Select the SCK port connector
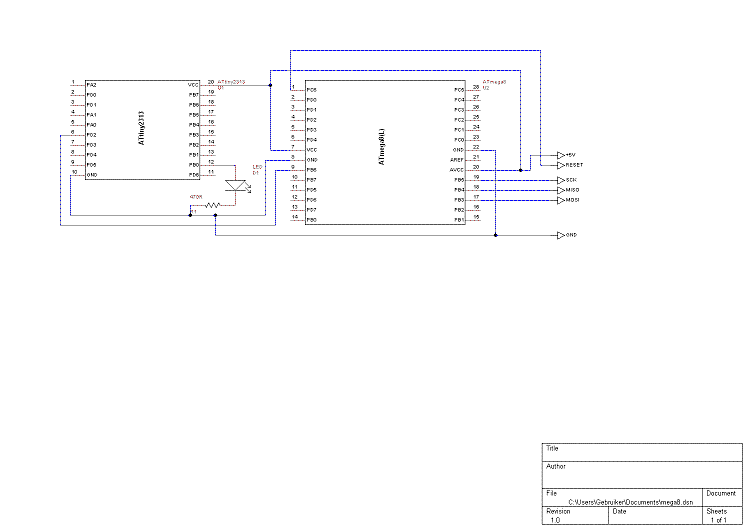The width and height of the screenshot is (748, 530). click(x=561, y=179)
